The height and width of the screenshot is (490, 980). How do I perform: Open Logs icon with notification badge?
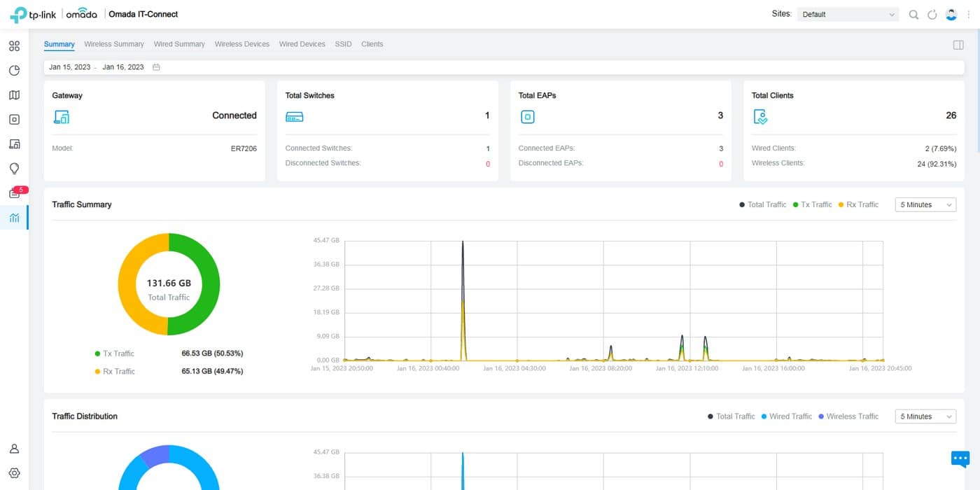tap(14, 194)
